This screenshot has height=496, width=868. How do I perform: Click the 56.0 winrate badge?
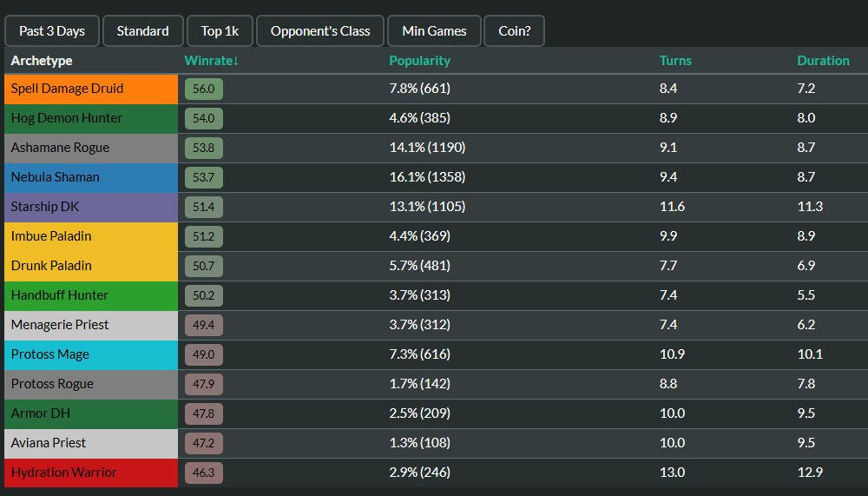point(204,89)
